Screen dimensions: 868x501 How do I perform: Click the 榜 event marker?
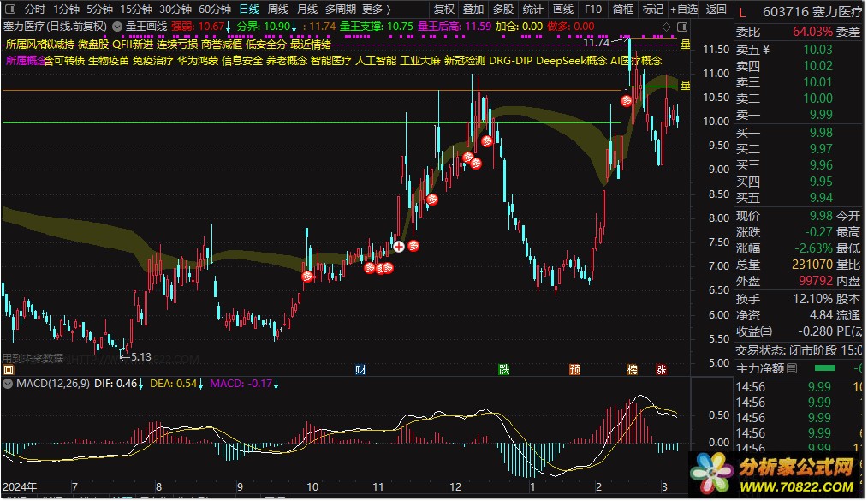[633, 370]
